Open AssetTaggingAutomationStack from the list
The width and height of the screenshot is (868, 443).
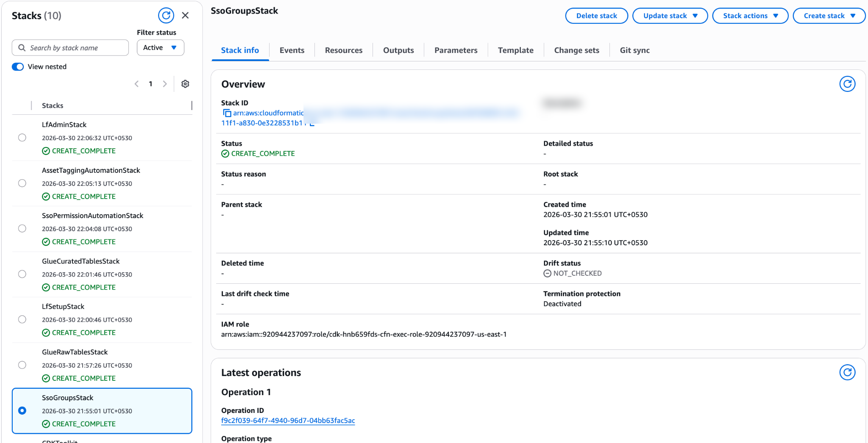coord(91,170)
